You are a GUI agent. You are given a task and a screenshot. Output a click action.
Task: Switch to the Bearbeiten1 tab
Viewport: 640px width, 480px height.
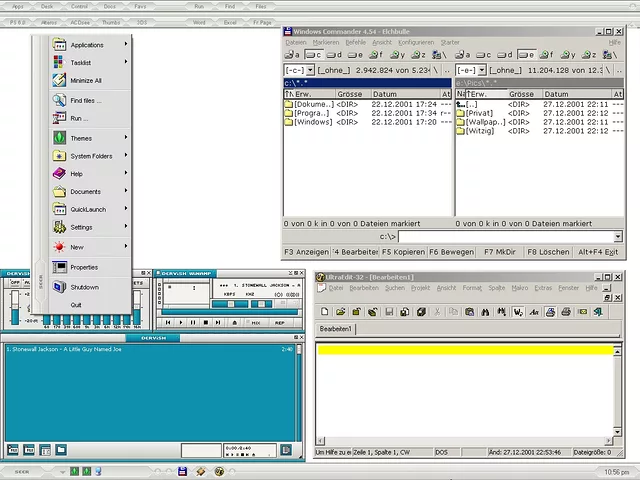coord(336,329)
